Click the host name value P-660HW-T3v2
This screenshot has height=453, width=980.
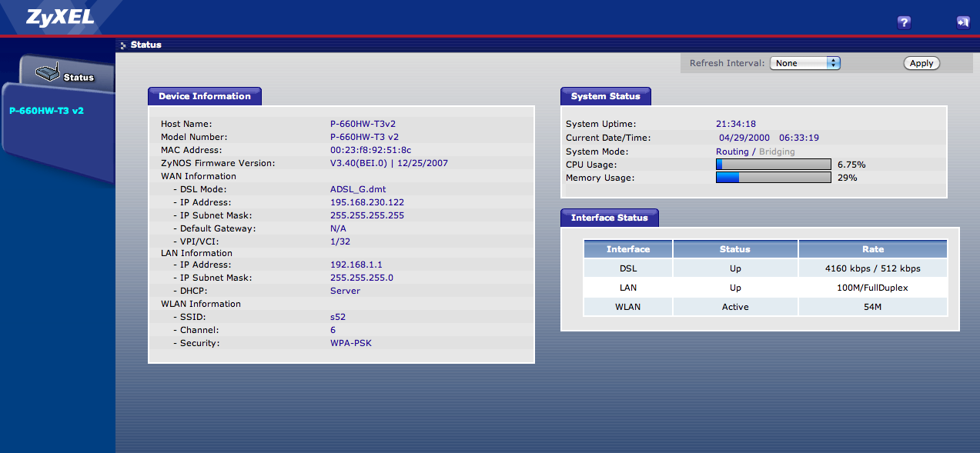click(x=363, y=124)
